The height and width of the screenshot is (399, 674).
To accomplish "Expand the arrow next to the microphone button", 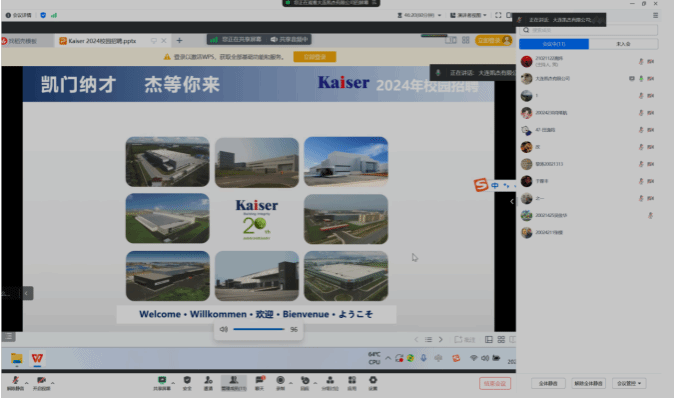I will (x=27, y=382).
